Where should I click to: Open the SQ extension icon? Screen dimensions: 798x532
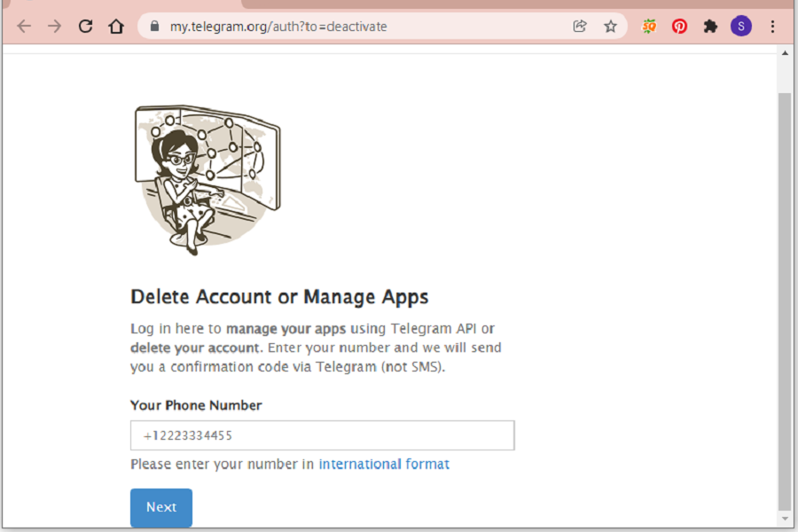649,27
